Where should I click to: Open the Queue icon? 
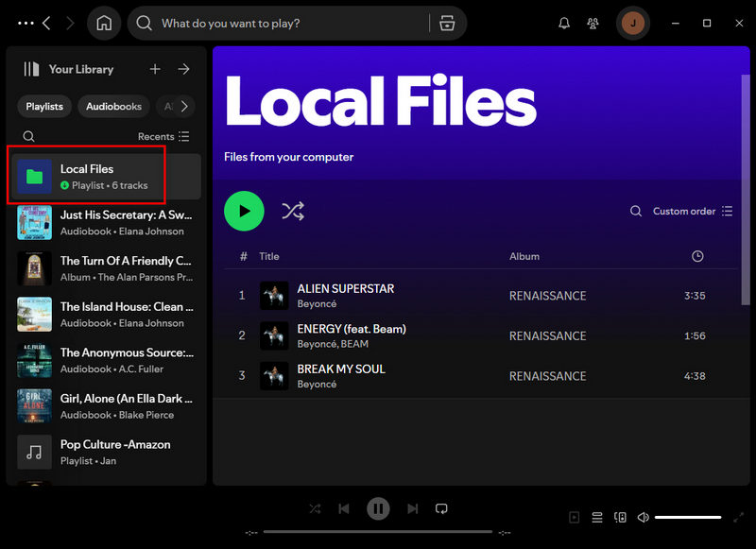(x=597, y=518)
